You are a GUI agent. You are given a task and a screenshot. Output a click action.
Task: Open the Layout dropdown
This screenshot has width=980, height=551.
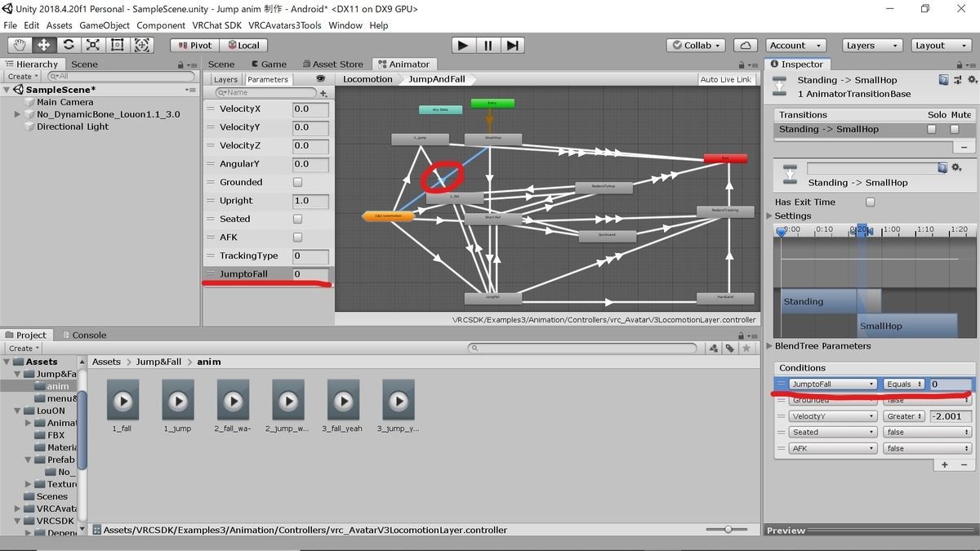point(942,46)
